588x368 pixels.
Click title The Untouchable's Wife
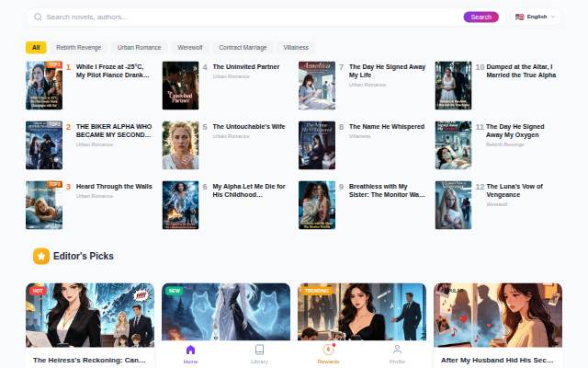coord(249,127)
